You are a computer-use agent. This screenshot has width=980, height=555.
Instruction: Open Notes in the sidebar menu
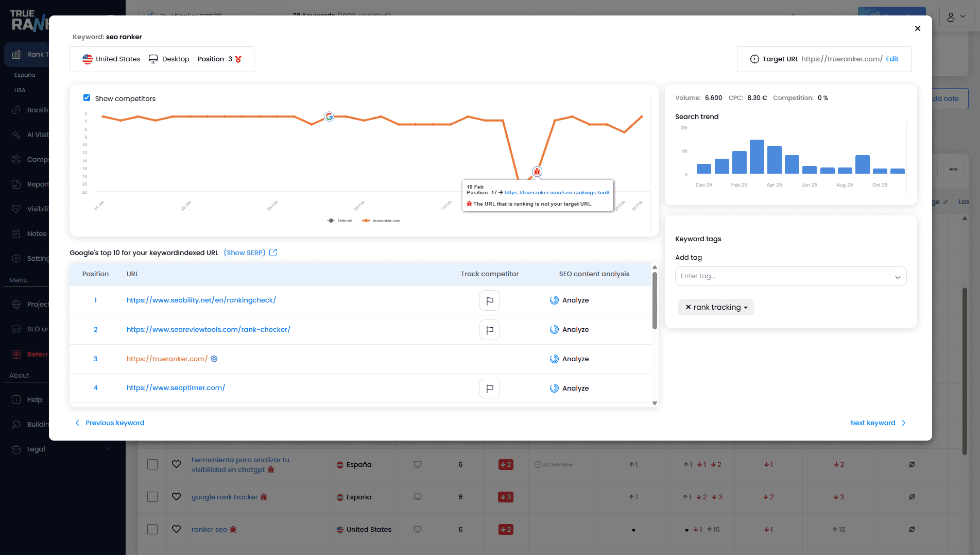[36, 234]
